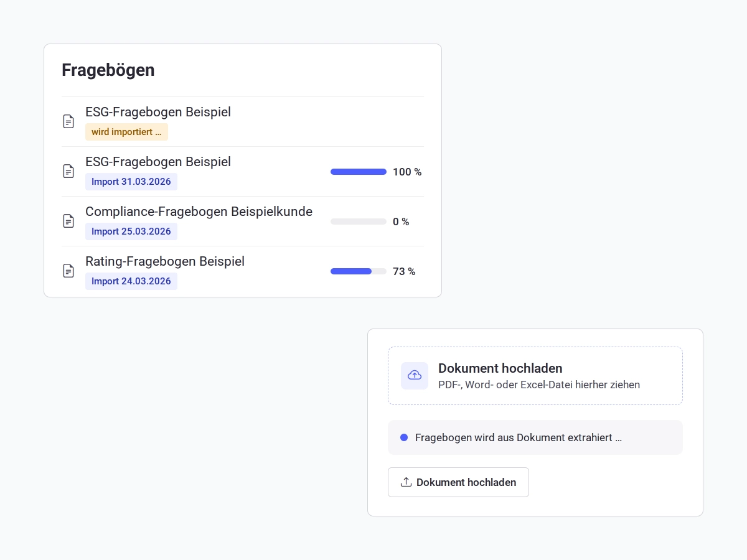Click the "Import 24.03.2026" badge
The width and height of the screenshot is (747, 560).
(131, 281)
